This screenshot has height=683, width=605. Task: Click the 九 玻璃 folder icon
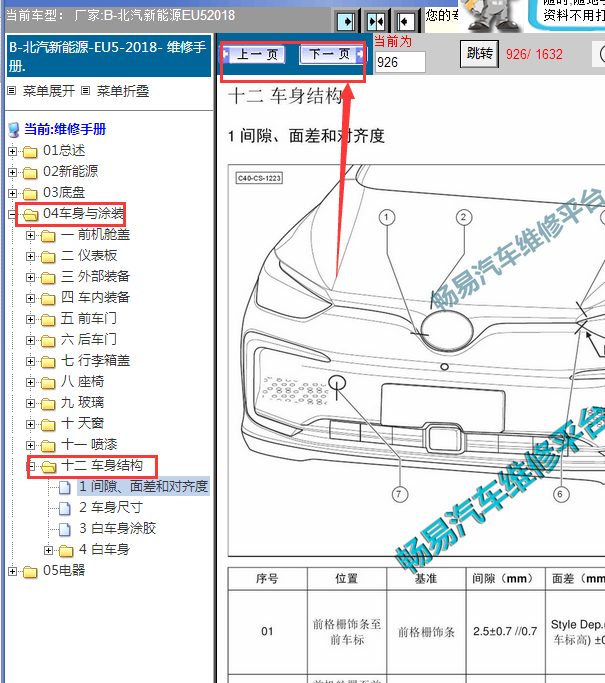tap(48, 404)
